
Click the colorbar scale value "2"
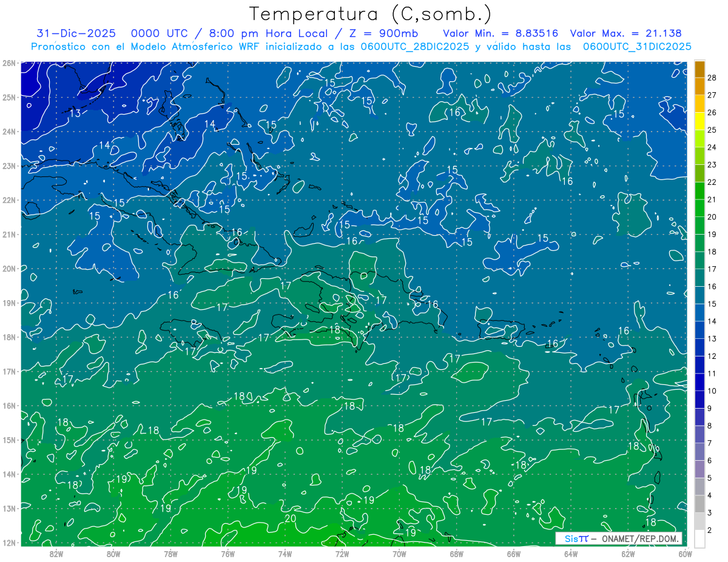710,530
